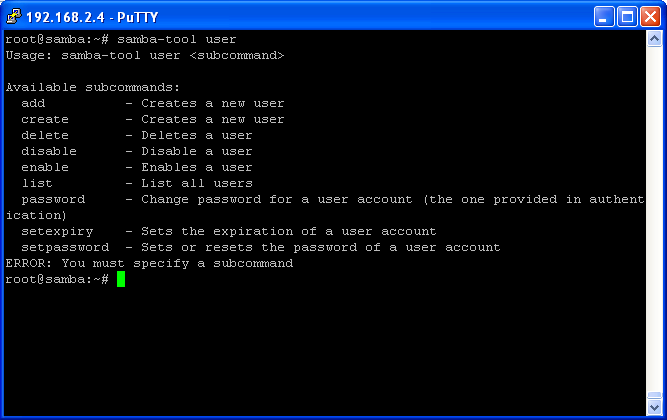667x420 pixels.
Task: Click the 'Usage: samba-tool user' line
Action: [145, 56]
